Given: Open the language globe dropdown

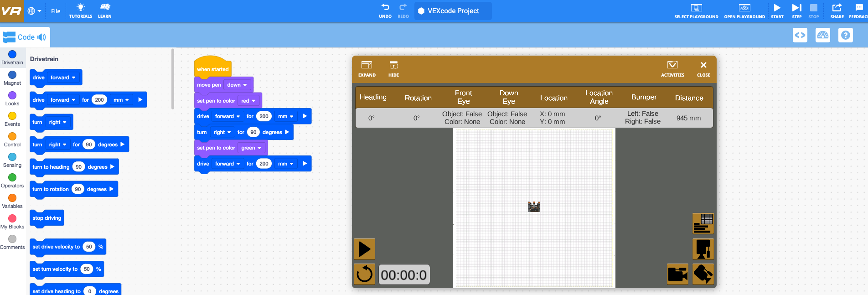Looking at the screenshot, I should [34, 11].
